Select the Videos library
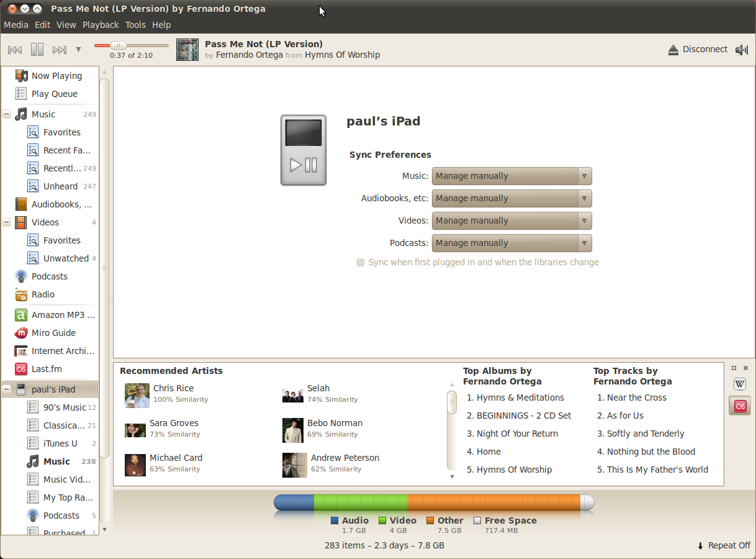This screenshot has height=559, width=756. (x=50, y=222)
